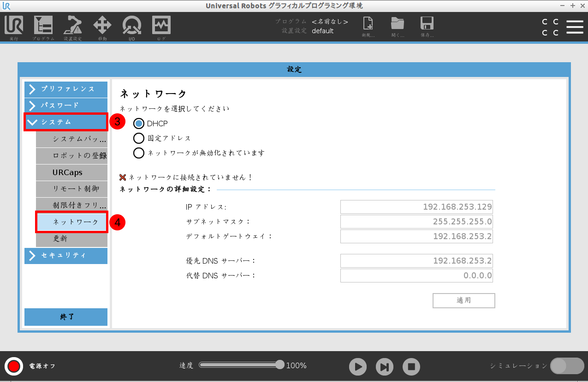Viewport: 588px width, 382px height.
Task: Click the Open (開く) folder icon
Action: pyautogui.click(x=397, y=26)
